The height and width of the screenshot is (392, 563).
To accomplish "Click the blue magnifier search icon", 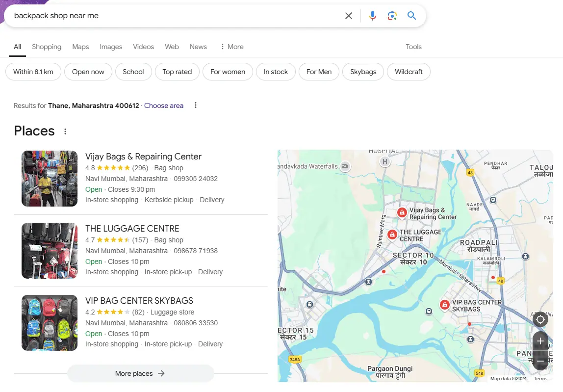I will 411,15.
